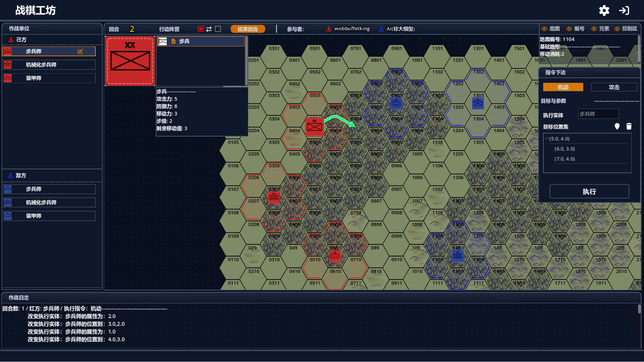This screenshot has width=644, height=362.
Task: Click the wobbuffetking red player icon
Action: coord(329,29)
